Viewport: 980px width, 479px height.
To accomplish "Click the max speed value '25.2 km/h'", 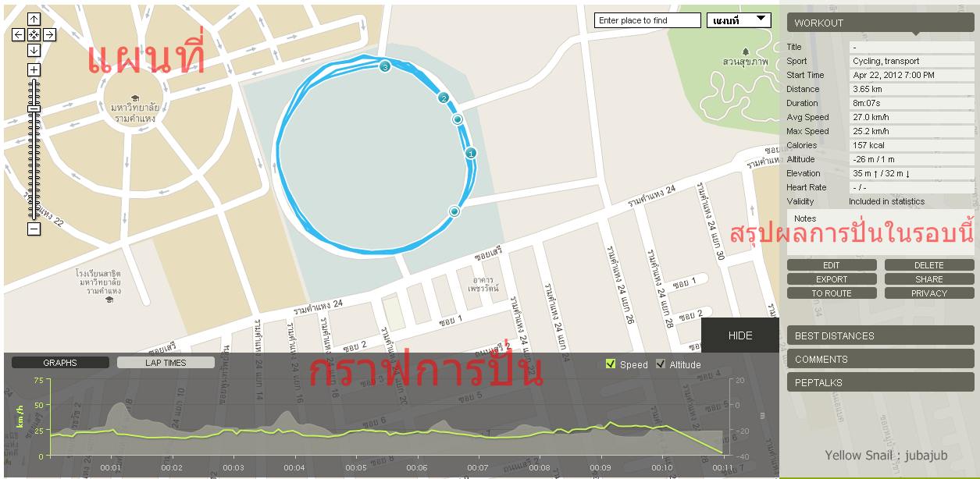I will (912, 131).
